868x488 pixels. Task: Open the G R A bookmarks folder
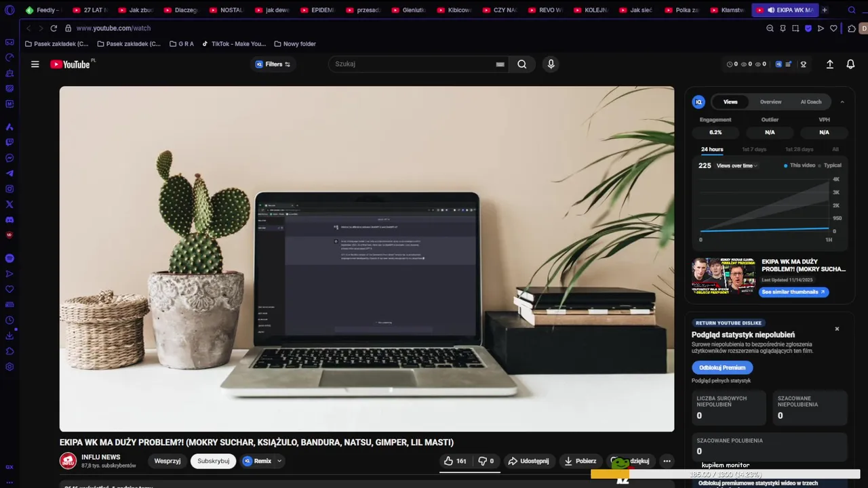[x=181, y=44]
